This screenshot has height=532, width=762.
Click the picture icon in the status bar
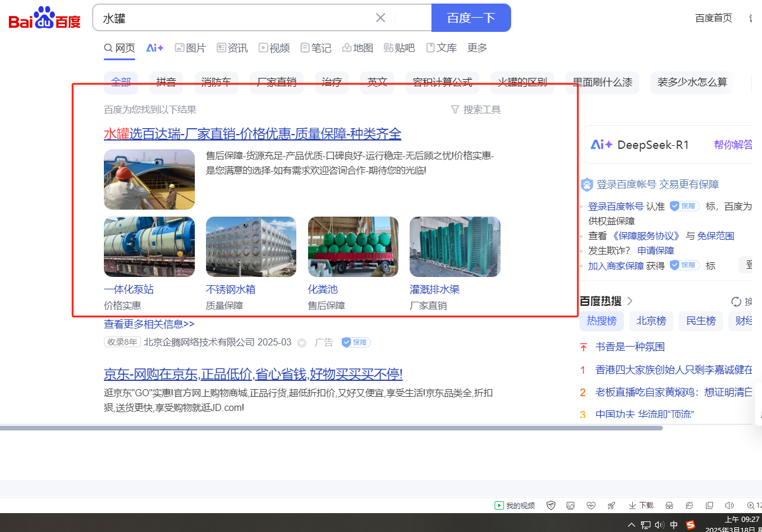pyautogui.click(x=570, y=505)
